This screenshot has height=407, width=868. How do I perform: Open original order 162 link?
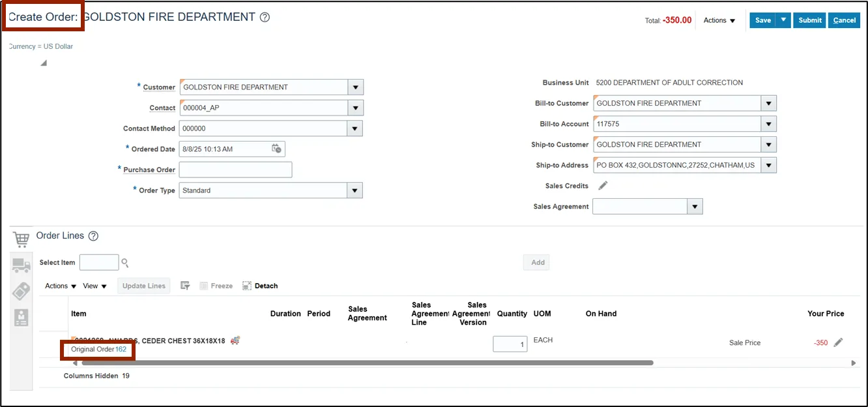121,350
